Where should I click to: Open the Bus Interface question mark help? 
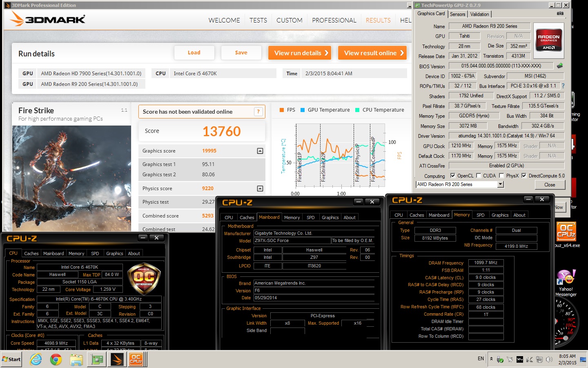coord(563,86)
